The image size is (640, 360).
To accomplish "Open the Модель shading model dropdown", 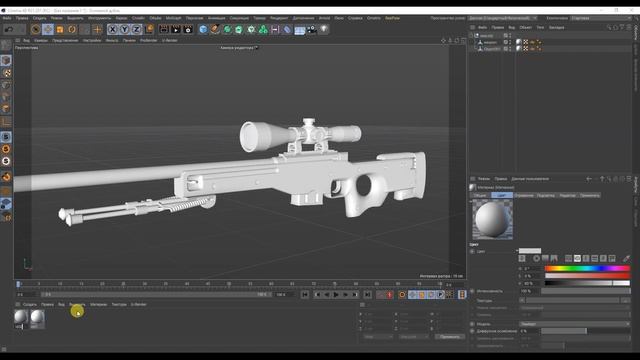I will click(x=575, y=324).
